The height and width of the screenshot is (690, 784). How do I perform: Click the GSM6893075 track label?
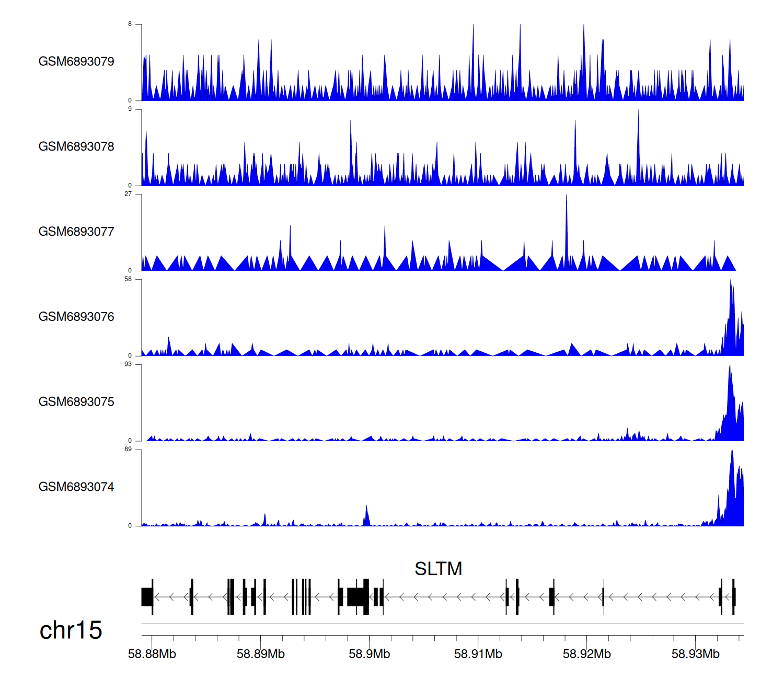(76, 402)
